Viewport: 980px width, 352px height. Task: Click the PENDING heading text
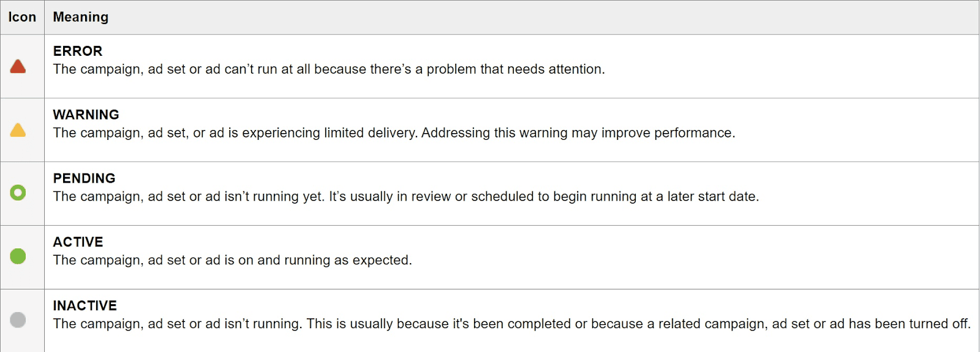pyautogui.click(x=85, y=178)
